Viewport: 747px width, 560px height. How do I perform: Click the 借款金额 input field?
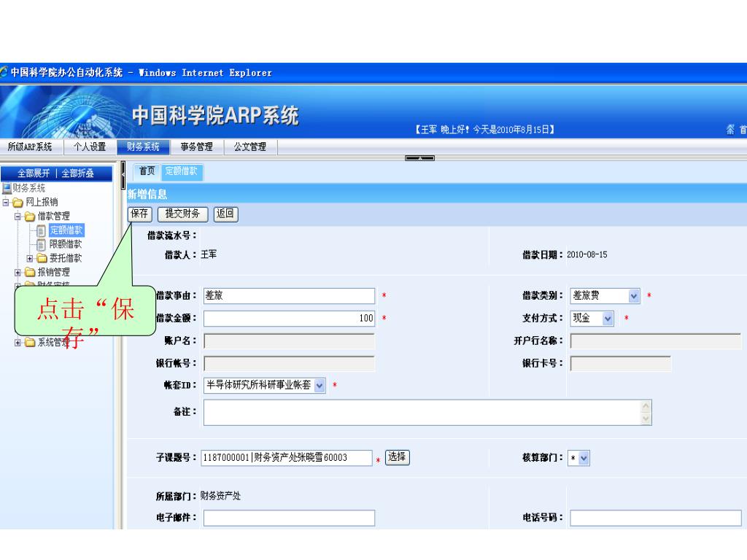[x=289, y=318]
